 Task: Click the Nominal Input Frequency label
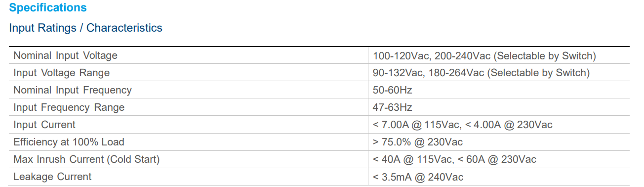(73, 90)
